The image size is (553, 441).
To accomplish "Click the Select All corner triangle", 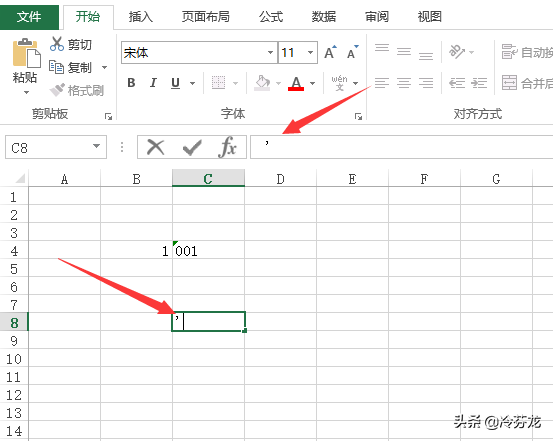I will tap(20, 178).
